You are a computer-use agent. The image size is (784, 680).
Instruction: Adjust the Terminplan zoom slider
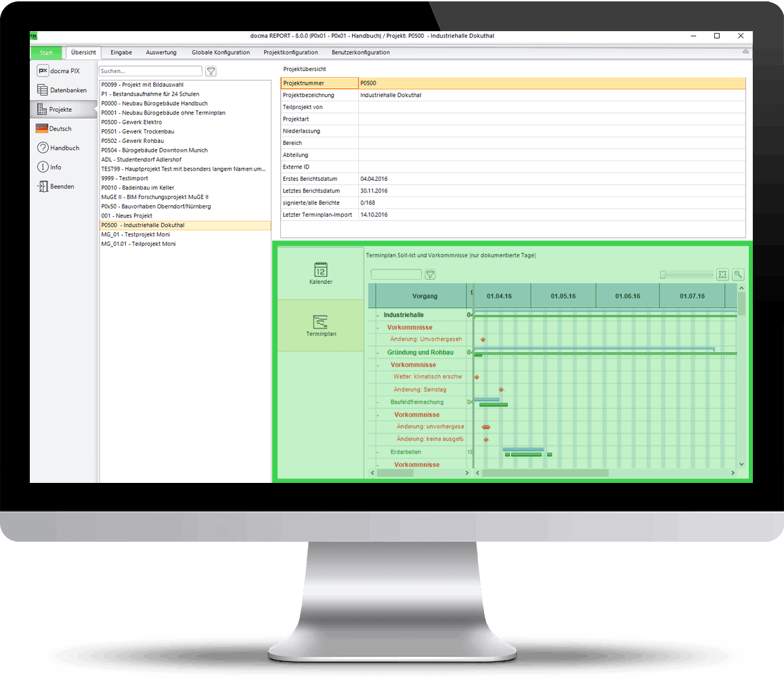click(687, 274)
